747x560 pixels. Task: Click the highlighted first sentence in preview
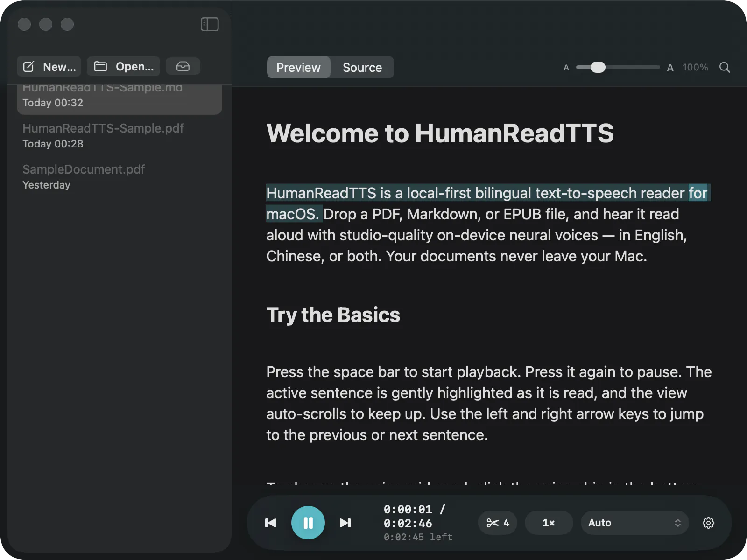point(487,203)
